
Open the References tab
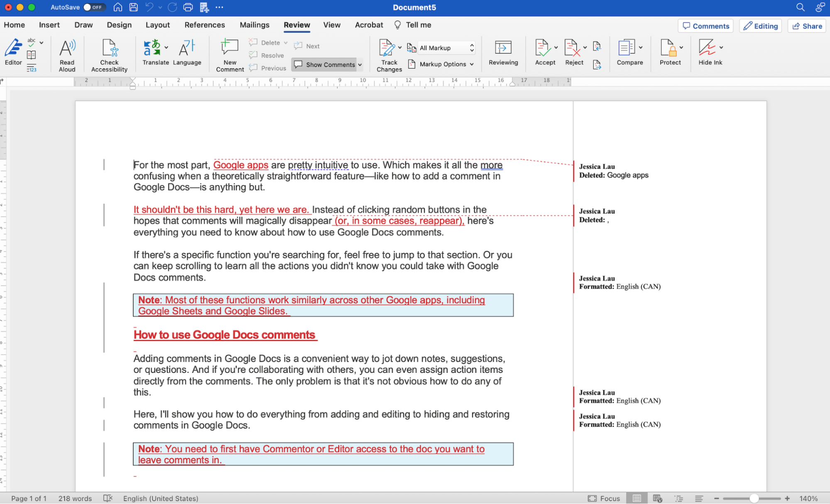point(205,25)
